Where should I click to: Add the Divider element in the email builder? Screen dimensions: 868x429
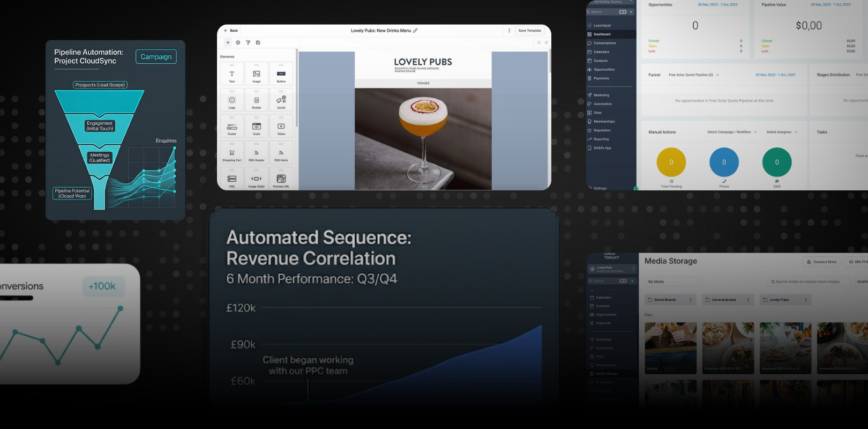[257, 100]
